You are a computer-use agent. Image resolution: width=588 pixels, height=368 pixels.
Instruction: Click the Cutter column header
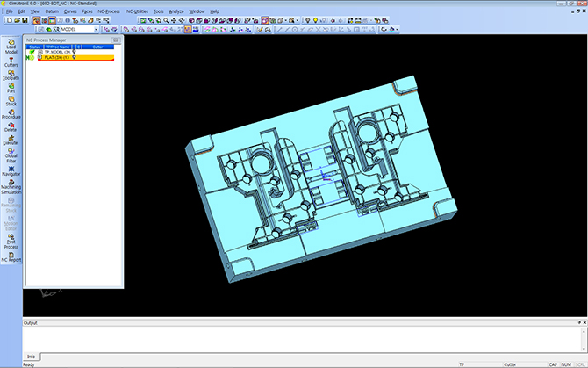pos(98,47)
